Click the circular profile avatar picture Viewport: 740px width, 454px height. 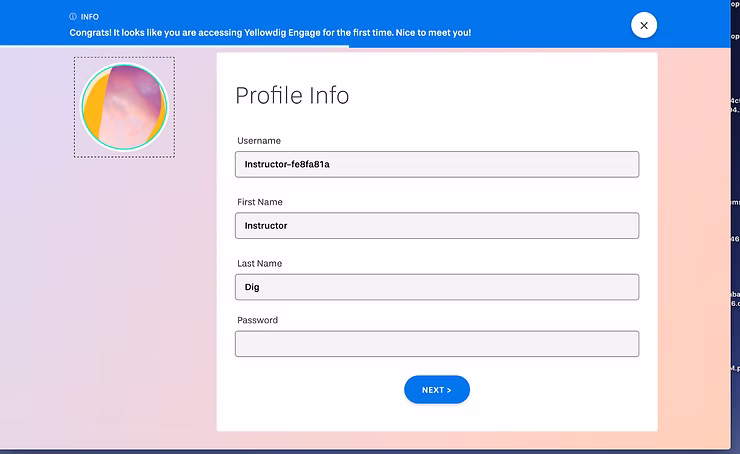coord(124,107)
